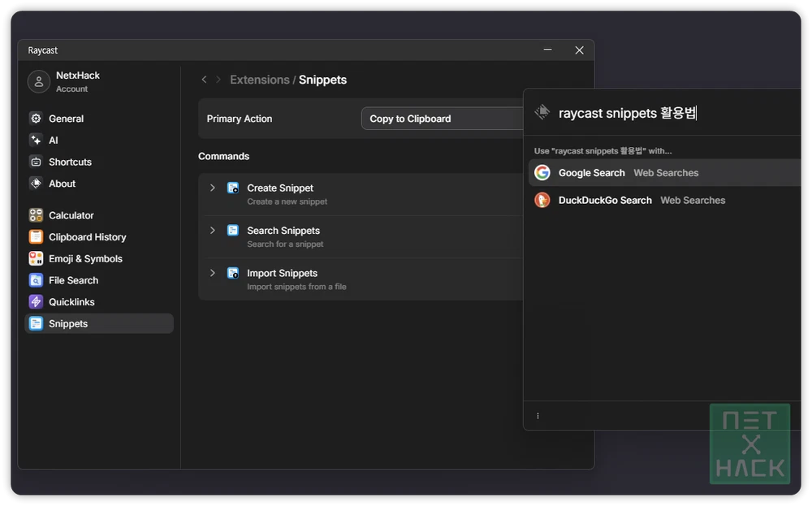
Task: Click the Snippets extension icon in sidebar
Action: [36, 324]
